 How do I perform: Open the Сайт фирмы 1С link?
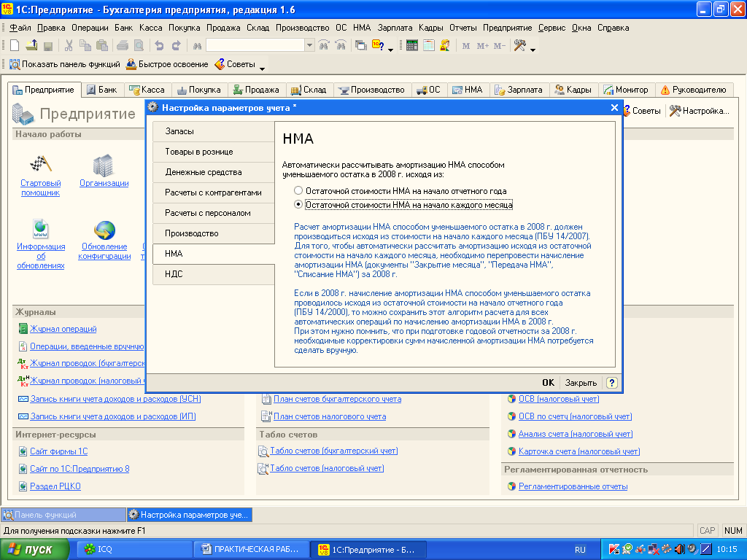tap(58, 451)
